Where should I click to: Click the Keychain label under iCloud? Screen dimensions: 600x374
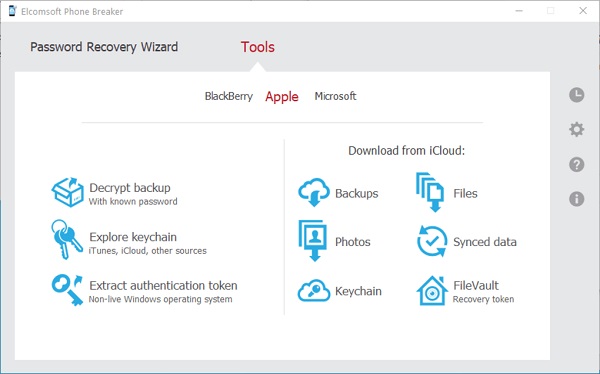tap(358, 291)
